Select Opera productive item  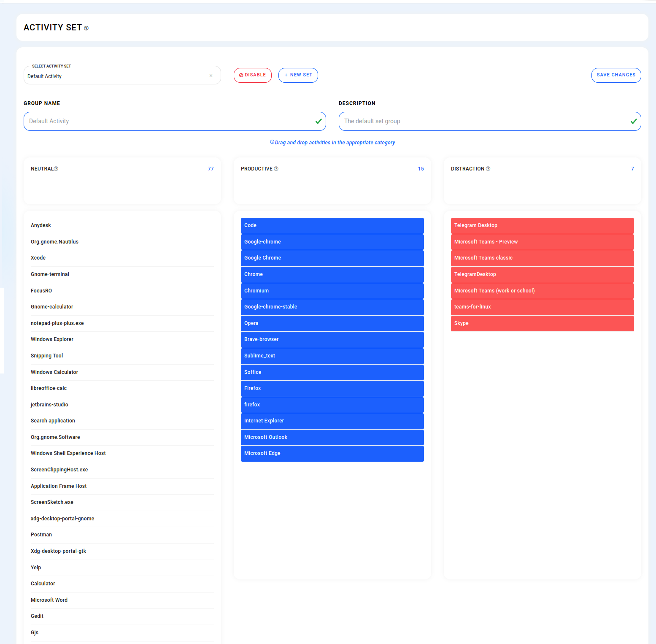point(332,323)
